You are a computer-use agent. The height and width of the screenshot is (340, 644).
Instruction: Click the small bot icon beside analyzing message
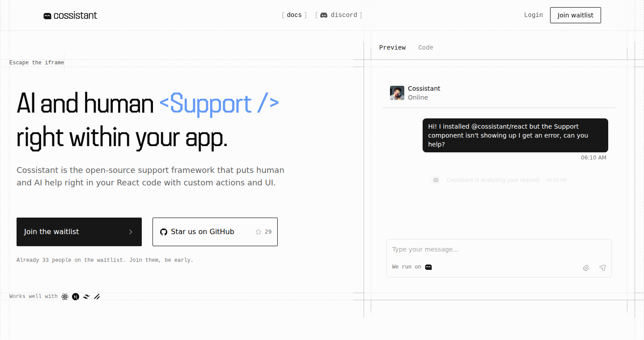tap(436, 180)
